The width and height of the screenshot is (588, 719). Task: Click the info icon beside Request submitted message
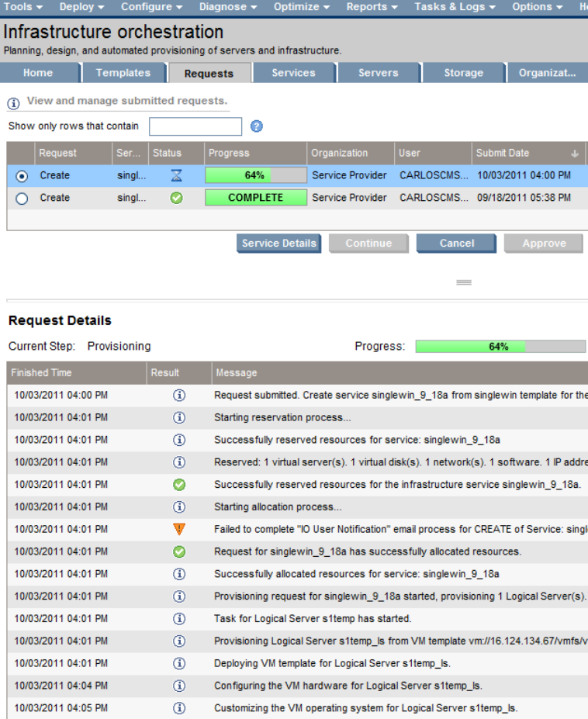[x=179, y=395]
